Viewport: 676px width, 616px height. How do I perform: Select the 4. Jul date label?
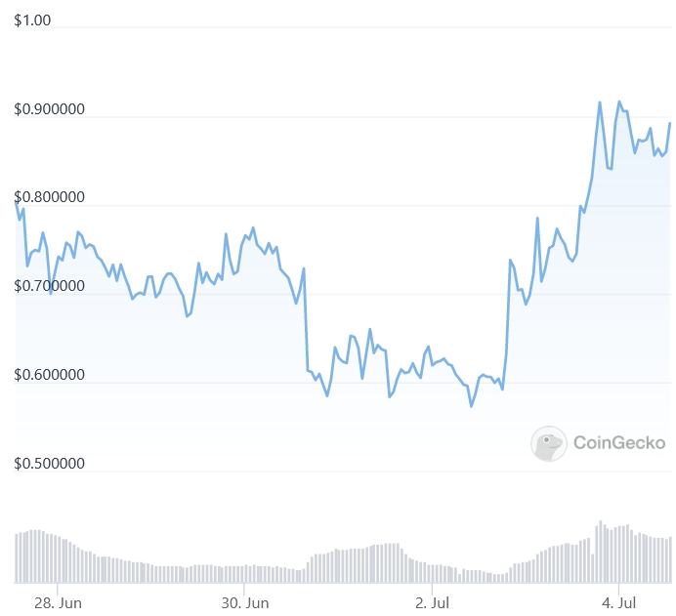pos(618,603)
